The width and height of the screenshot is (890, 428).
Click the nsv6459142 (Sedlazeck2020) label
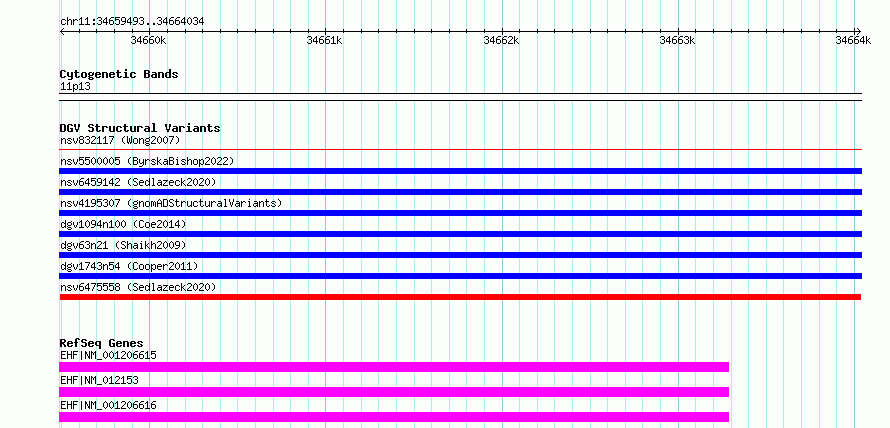[x=138, y=182]
